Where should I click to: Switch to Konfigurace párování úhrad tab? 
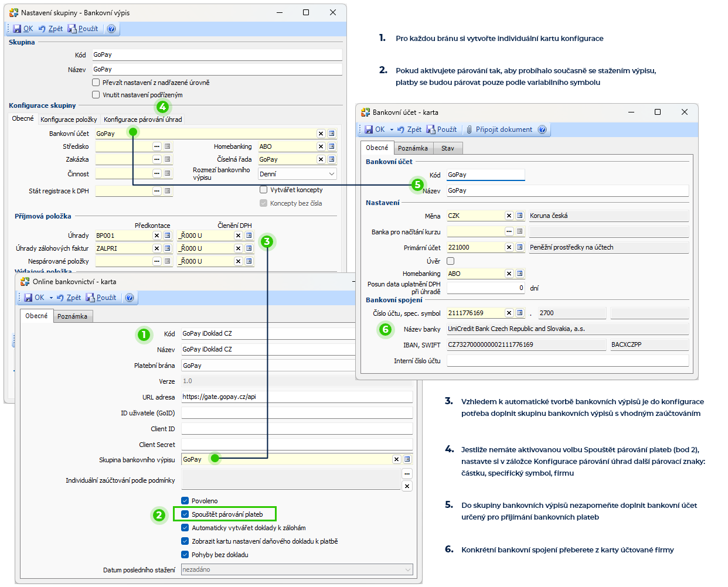tap(143, 120)
